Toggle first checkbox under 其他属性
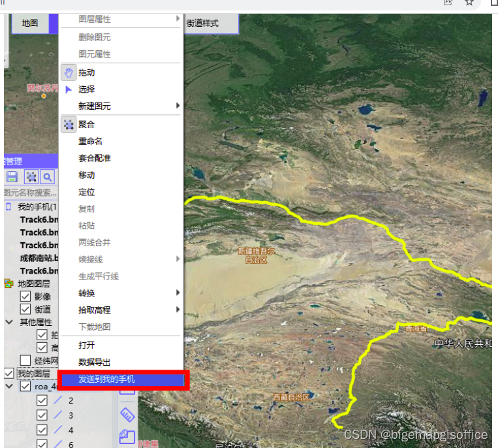Viewport: 498px width, 448px height. pos(42,334)
